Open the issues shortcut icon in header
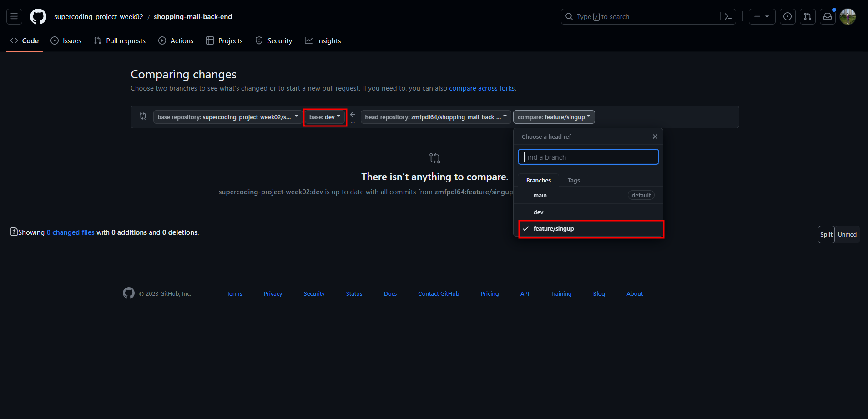868x419 pixels. pos(787,17)
